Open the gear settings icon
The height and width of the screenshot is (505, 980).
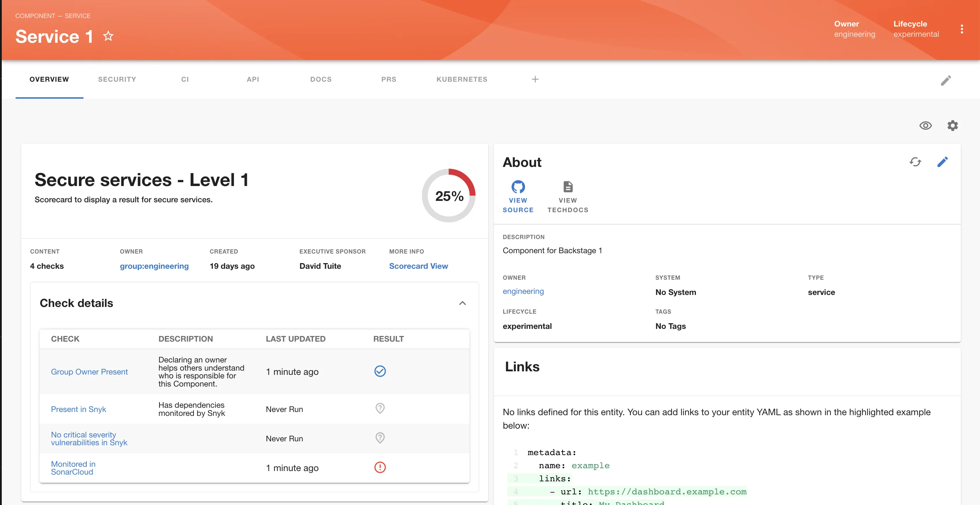[952, 126]
